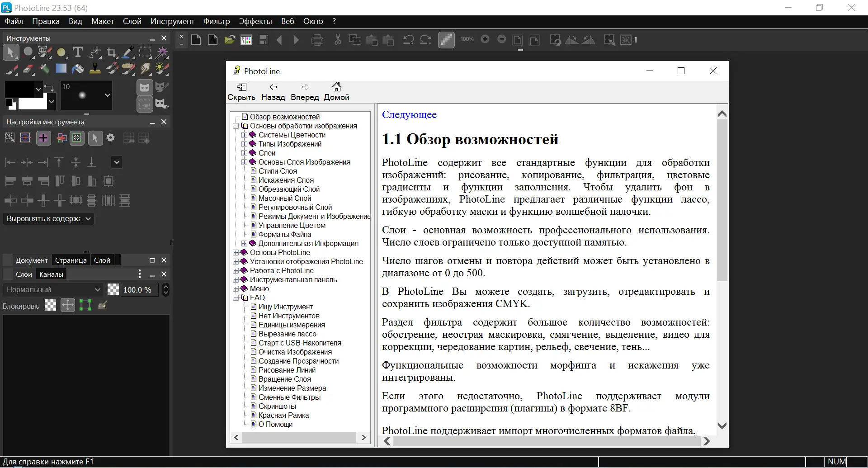Expand the Основы PhotoLine tree node
The width and height of the screenshot is (868, 468).
pyautogui.click(x=236, y=253)
